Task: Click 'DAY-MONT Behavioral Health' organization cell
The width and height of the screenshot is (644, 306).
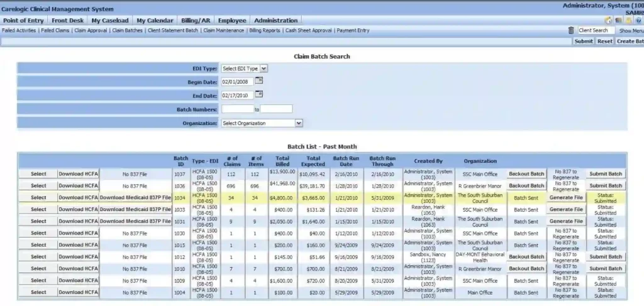Action: (480, 257)
